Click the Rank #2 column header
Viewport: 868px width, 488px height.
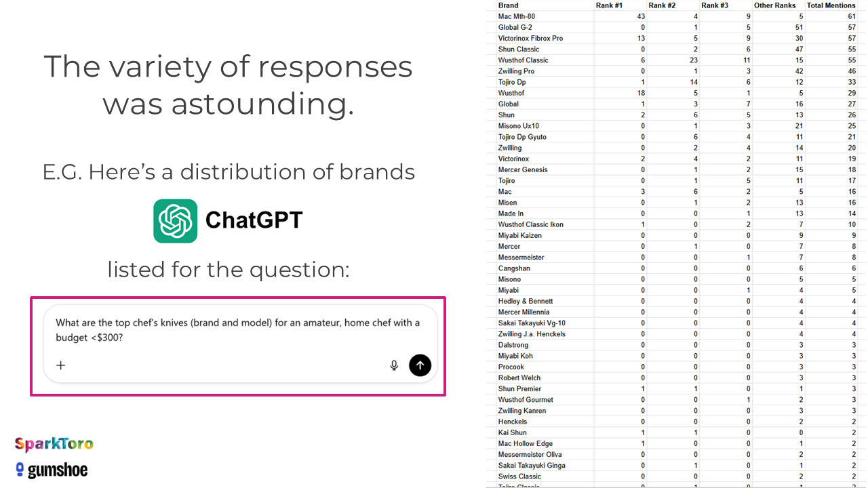662,5
